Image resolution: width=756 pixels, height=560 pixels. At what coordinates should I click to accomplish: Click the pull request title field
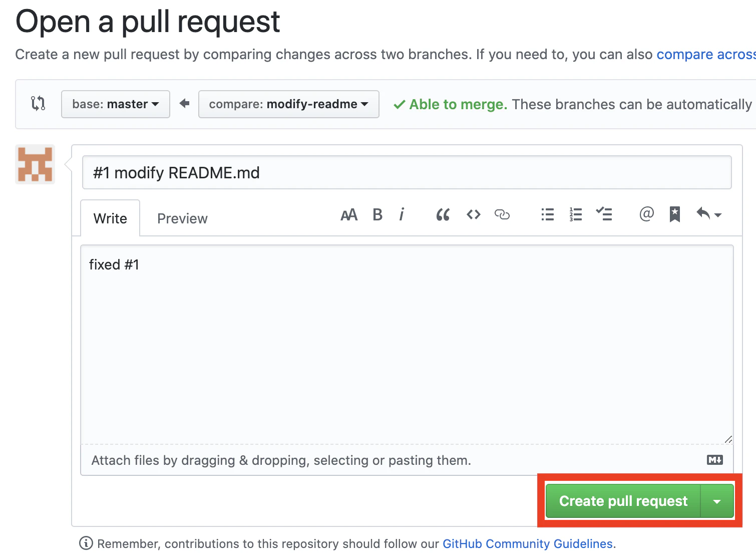tap(407, 172)
